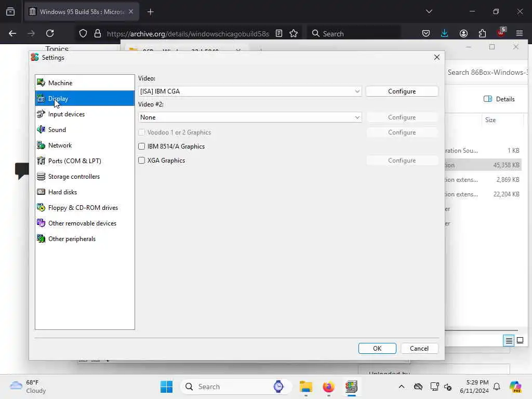The image size is (532, 399).
Task: Enable XGA Graphics checkbox
Action: [141, 160]
